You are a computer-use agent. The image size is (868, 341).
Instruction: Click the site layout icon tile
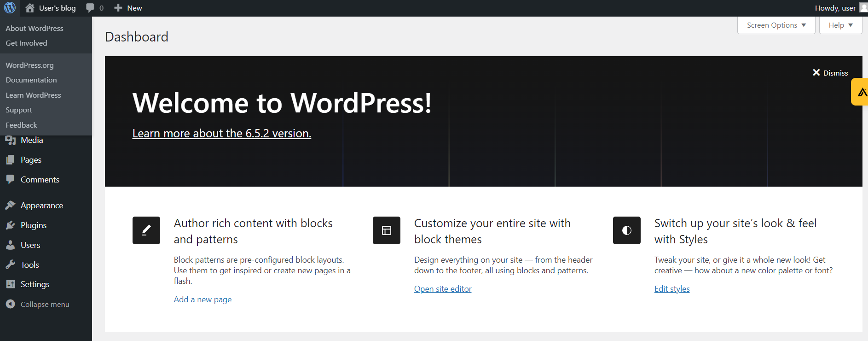[x=387, y=230]
